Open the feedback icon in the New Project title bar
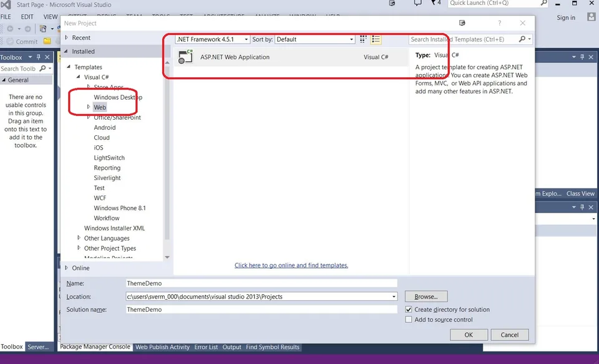This screenshot has width=599, height=364. (x=462, y=23)
